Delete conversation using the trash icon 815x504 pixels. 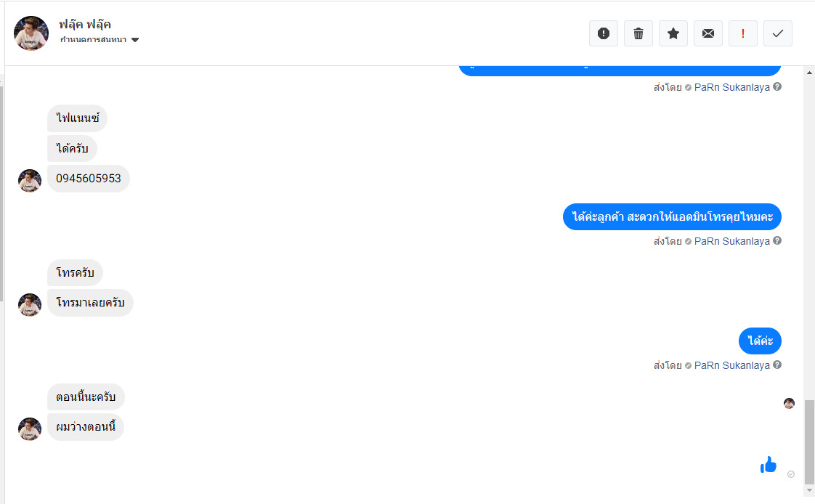pos(638,33)
